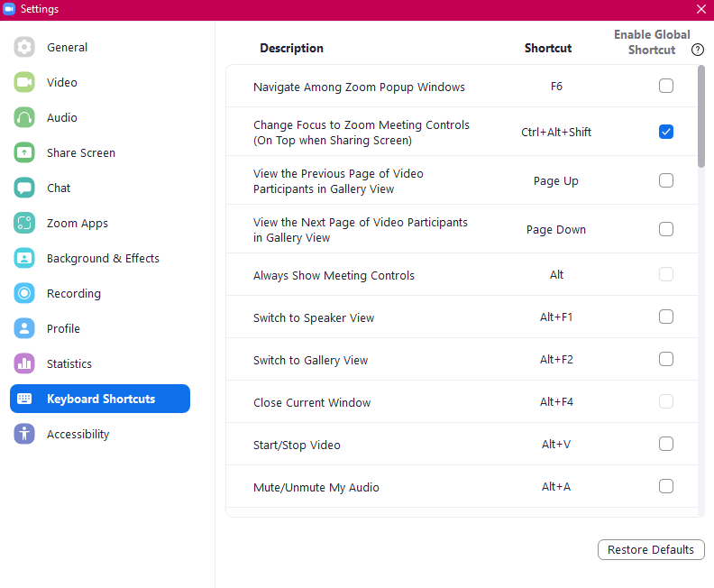Viewport: 714px width, 588px height.
Task: Click the Video camera icon
Action: pos(24,82)
